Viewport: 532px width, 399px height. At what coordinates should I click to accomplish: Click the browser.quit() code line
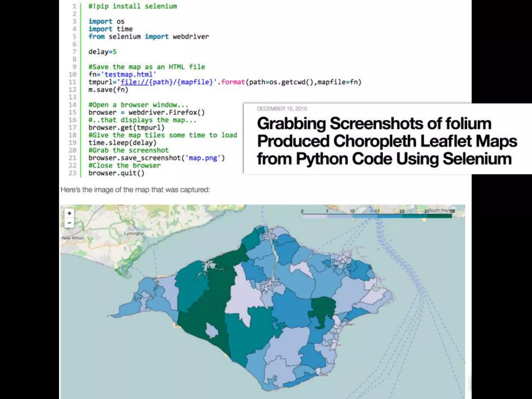[x=116, y=173]
